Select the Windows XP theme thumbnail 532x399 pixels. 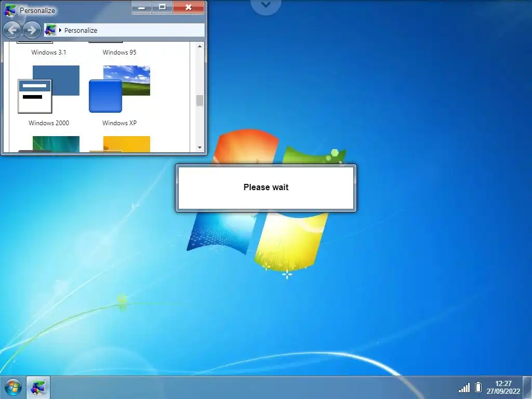[x=119, y=89]
